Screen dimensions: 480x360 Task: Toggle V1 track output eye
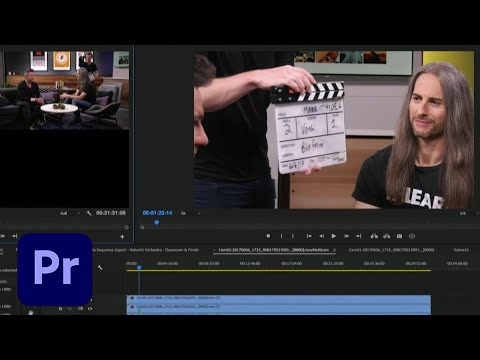90,309
